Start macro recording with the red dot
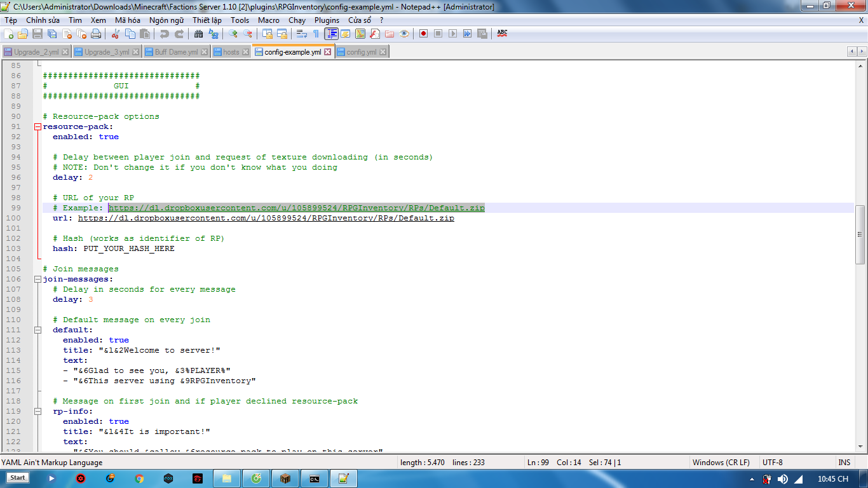Screen dimensions: 868x488 coord(423,34)
